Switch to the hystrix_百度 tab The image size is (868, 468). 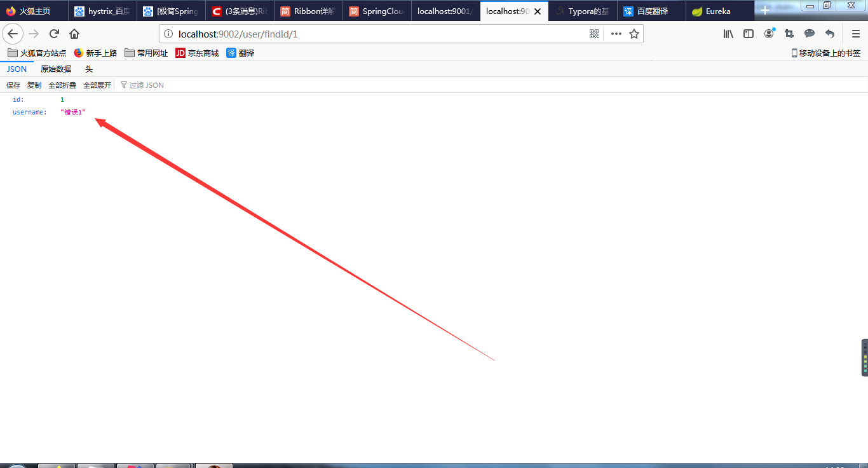[103, 11]
